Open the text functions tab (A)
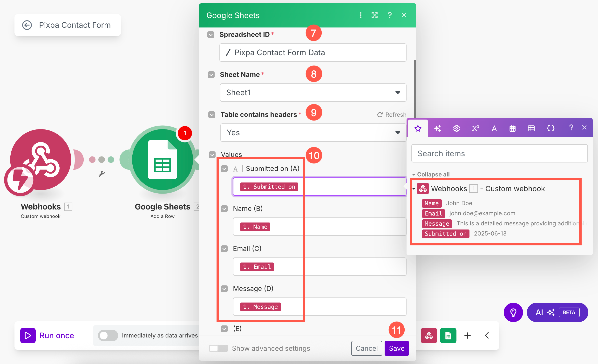 coord(494,128)
